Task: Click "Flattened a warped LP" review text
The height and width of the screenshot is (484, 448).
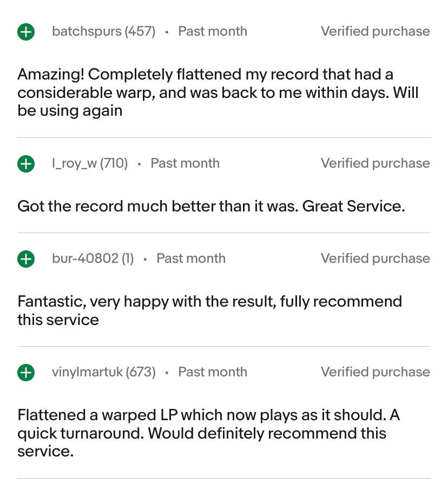Action: (208, 433)
